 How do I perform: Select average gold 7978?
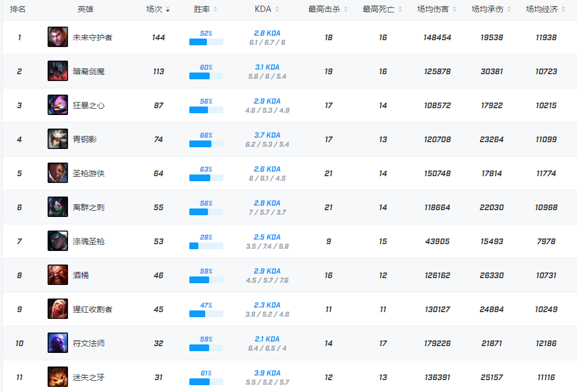(x=546, y=241)
